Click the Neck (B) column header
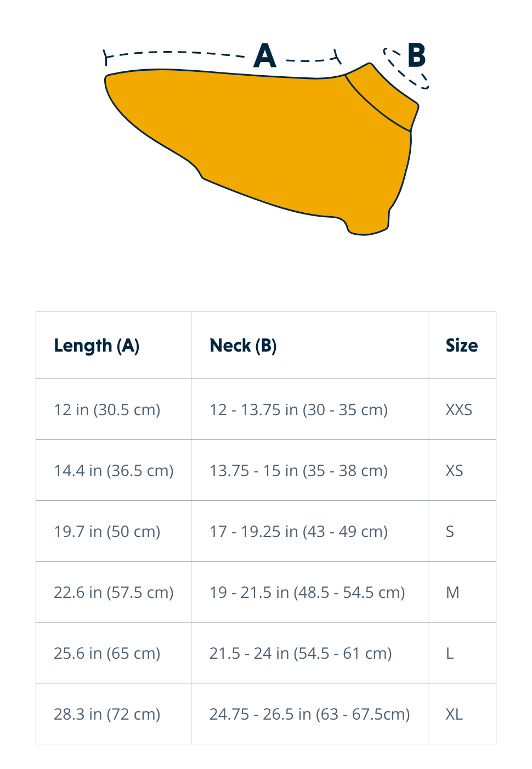This screenshot has width=532, height=769. (243, 346)
